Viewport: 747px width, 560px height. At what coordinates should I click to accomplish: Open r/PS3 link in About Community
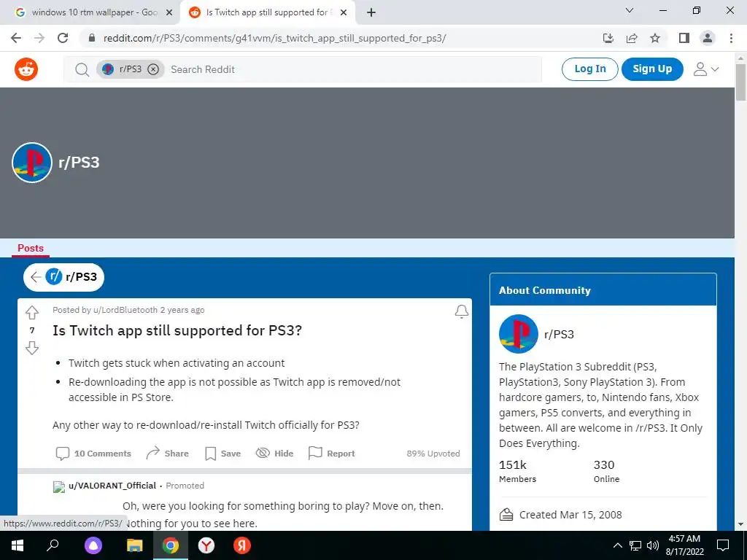559,334
